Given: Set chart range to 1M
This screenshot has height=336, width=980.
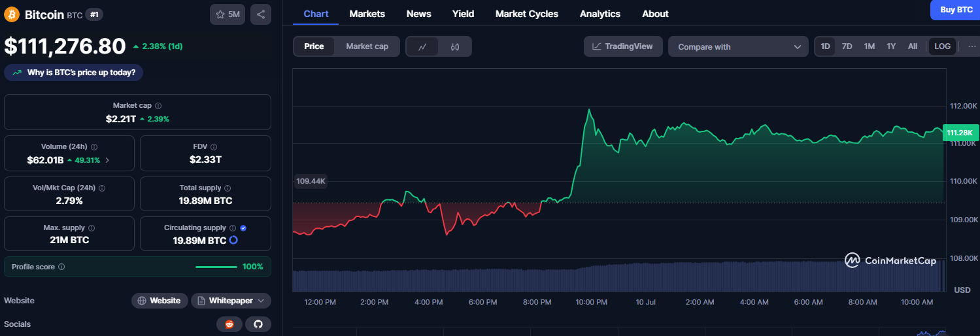Looking at the screenshot, I should tap(869, 46).
